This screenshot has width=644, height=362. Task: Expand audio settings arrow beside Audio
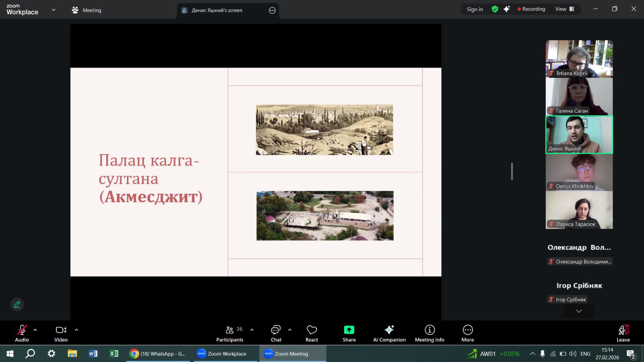tap(35, 330)
